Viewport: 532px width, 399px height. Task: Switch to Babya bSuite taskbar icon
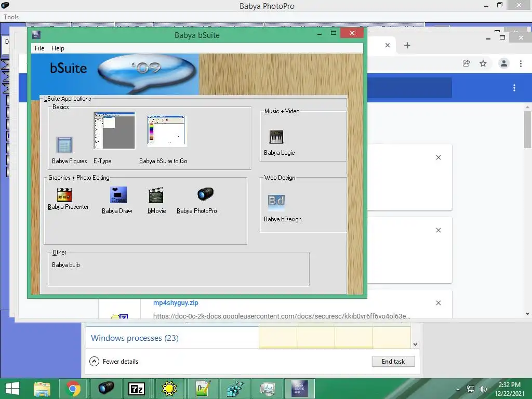(x=300, y=389)
